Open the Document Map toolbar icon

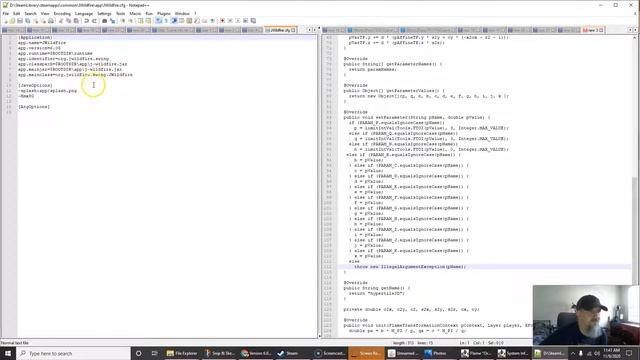[189, 20]
